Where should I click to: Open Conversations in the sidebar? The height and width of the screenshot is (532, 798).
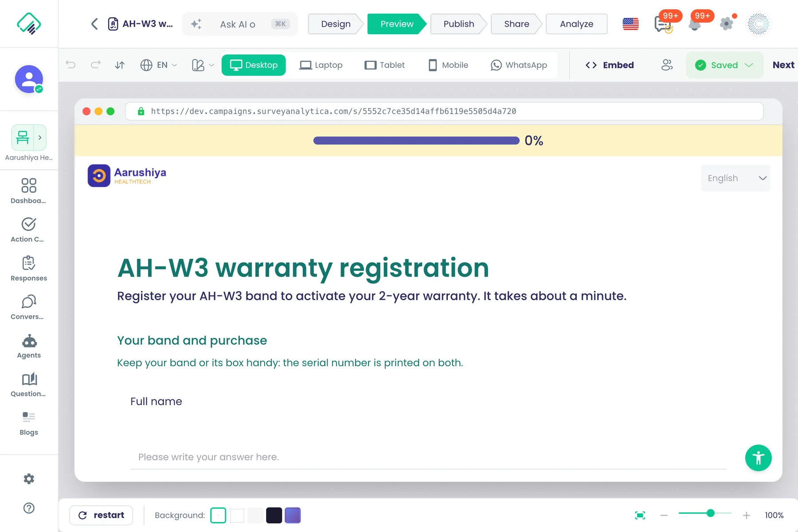tap(29, 307)
